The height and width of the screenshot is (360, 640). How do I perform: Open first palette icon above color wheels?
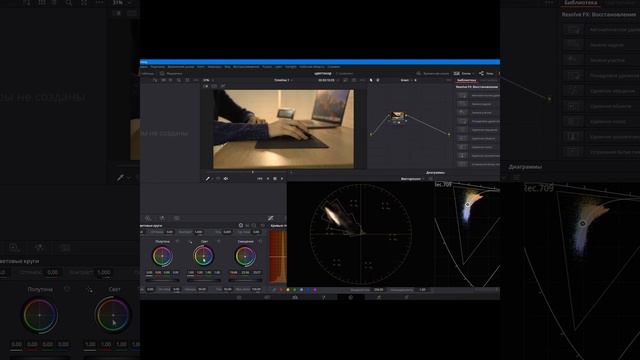[148, 218]
